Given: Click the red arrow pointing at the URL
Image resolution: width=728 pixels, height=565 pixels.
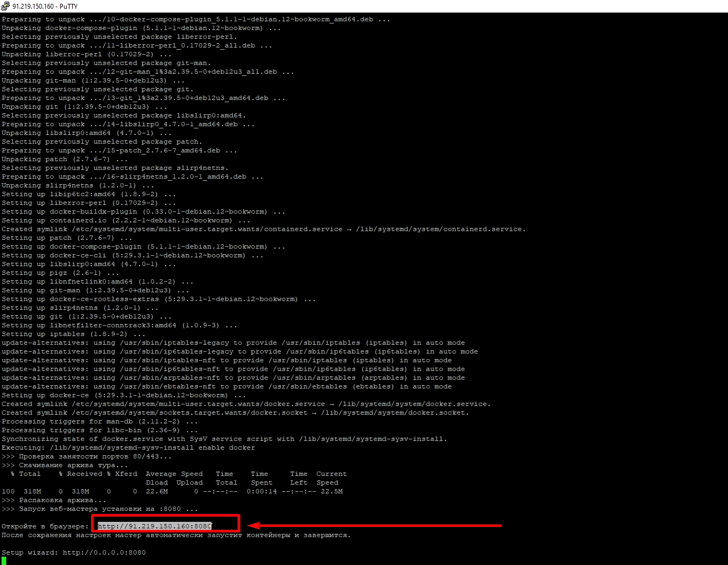Looking at the screenshot, I should point(374,526).
